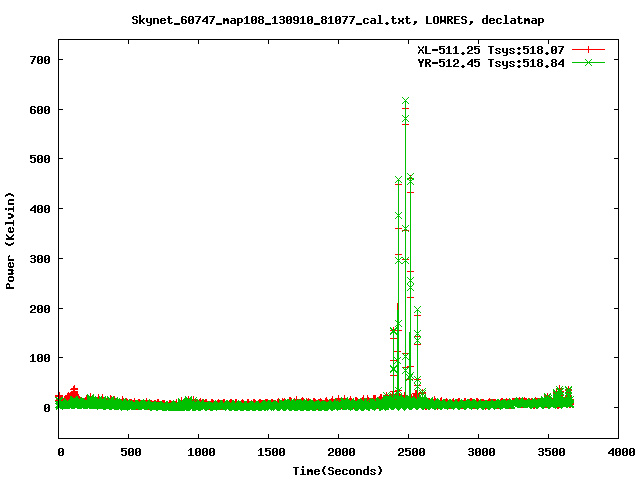Click the 300 tick label on y-axis
Image resolution: width=640 pixels, height=480 pixels.
[x=40, y=259]
